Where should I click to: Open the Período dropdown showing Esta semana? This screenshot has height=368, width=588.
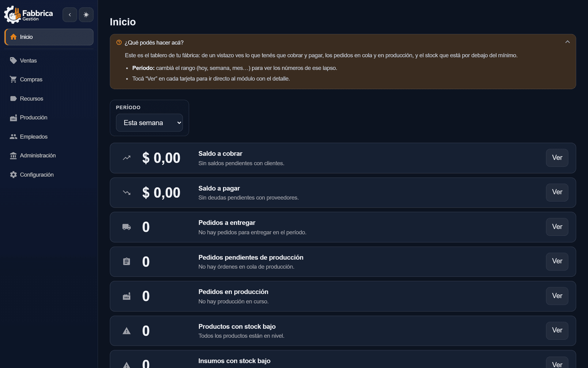click(x=149, y=123)
